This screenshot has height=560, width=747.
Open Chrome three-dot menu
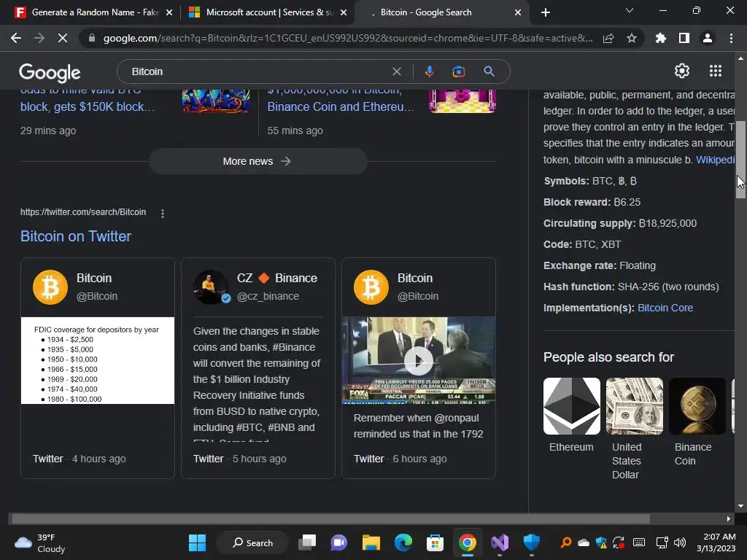[731, 38]
